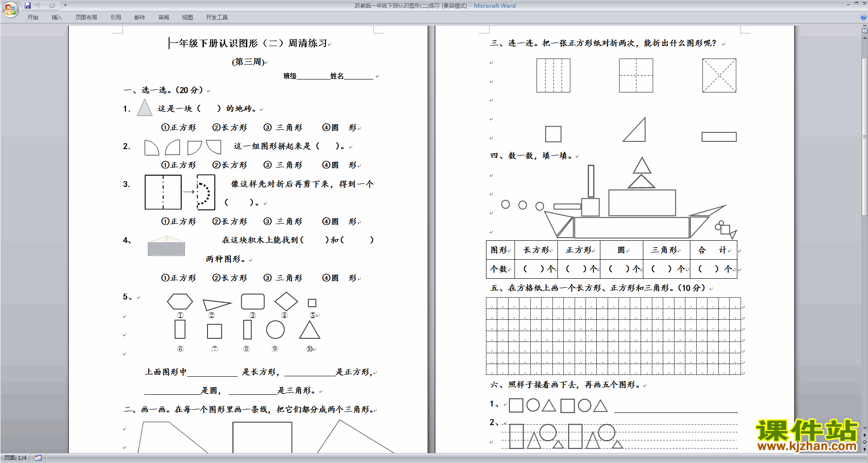Click the 圆 table header cell
Image resolution: width=868 pixels, height=463 pixels.
tap(621, 250)
